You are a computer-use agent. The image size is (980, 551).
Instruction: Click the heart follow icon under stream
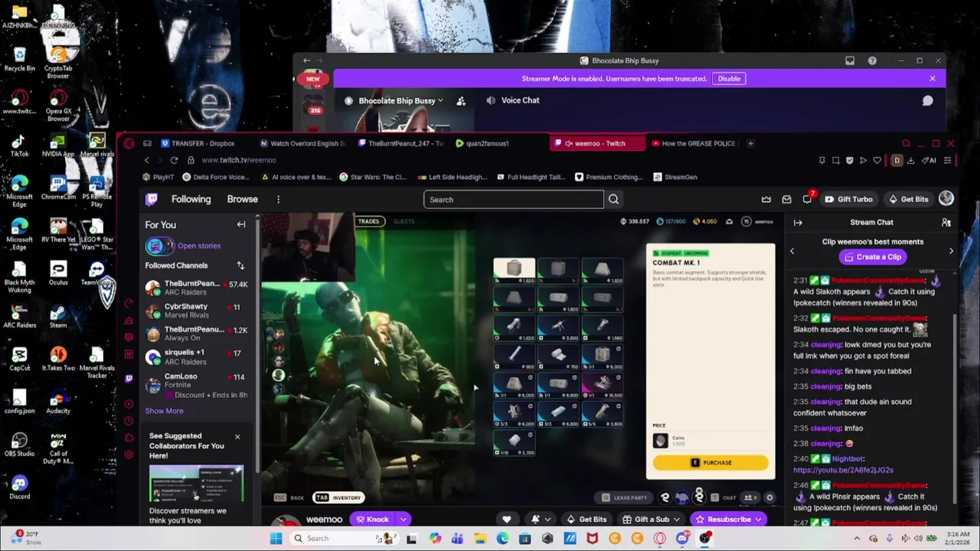(x=506, y=520)
